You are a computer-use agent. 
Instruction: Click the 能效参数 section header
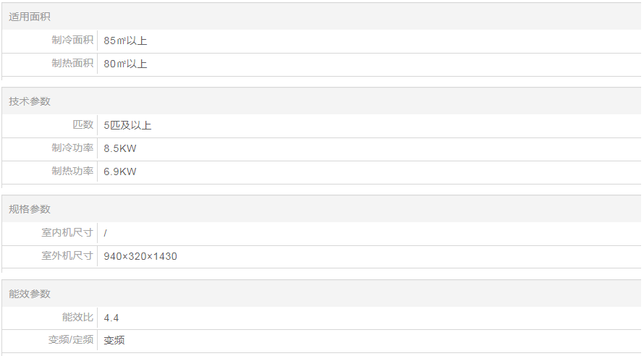click(x=30, y=294)
